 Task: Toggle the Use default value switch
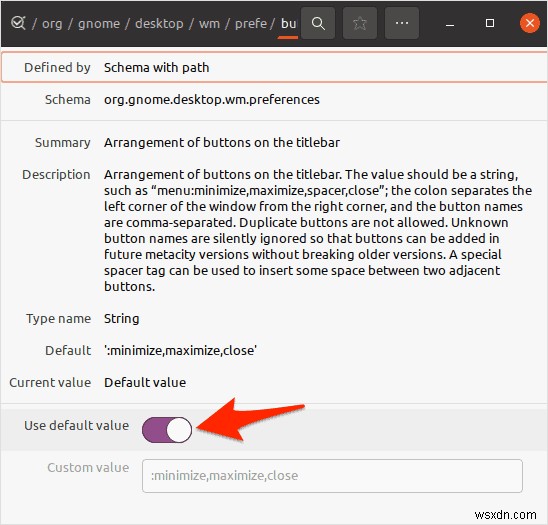(167, 430)
